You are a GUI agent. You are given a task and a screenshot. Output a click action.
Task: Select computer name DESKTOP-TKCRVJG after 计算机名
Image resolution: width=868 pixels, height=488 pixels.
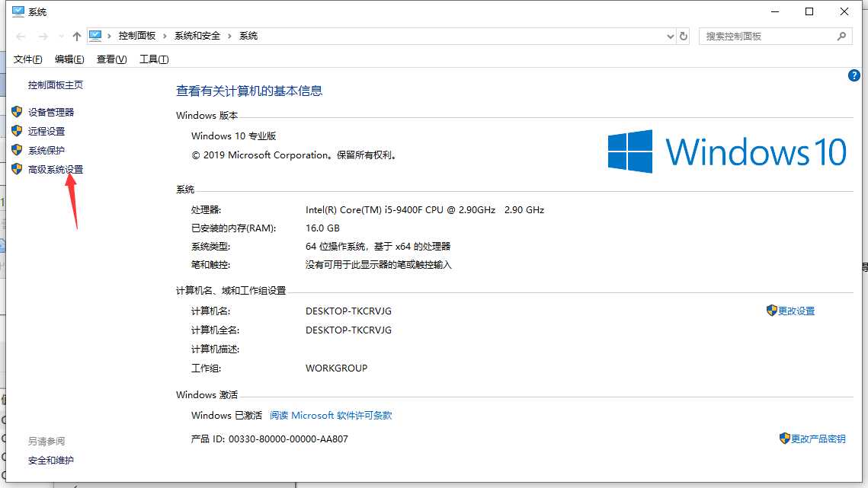(x=348, y=311)
